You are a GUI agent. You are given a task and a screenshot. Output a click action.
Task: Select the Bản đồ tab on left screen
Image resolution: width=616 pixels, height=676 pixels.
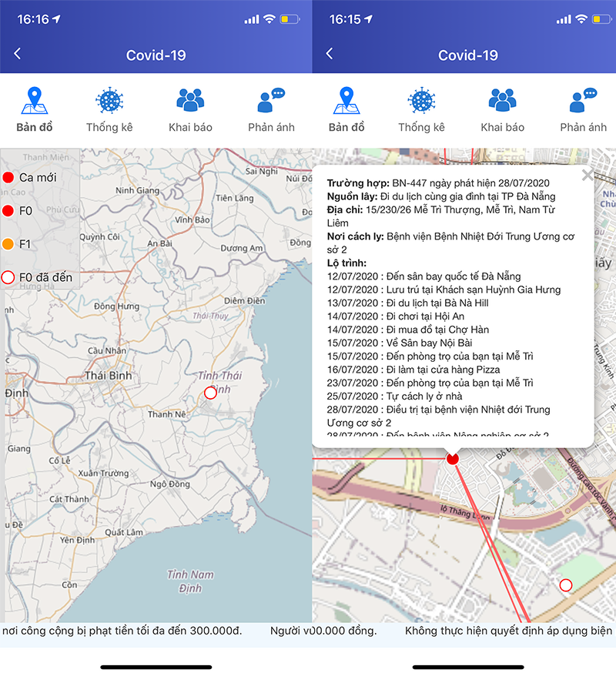coord(34,110)
